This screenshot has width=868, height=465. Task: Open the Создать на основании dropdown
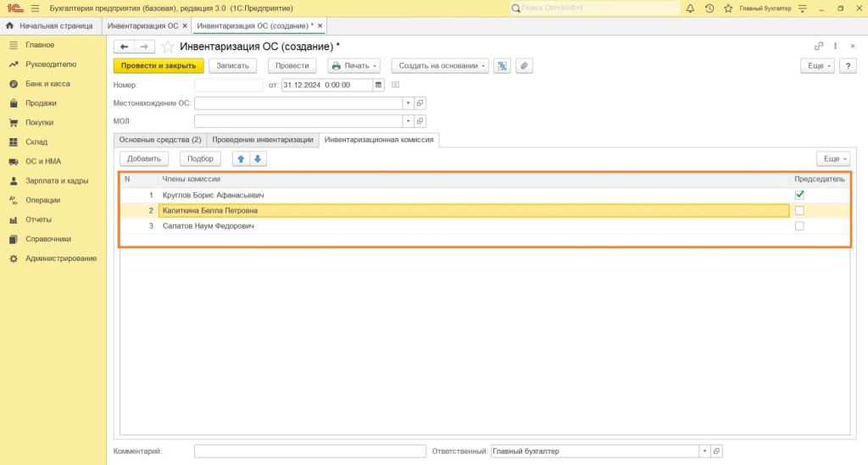click(440, 66)
